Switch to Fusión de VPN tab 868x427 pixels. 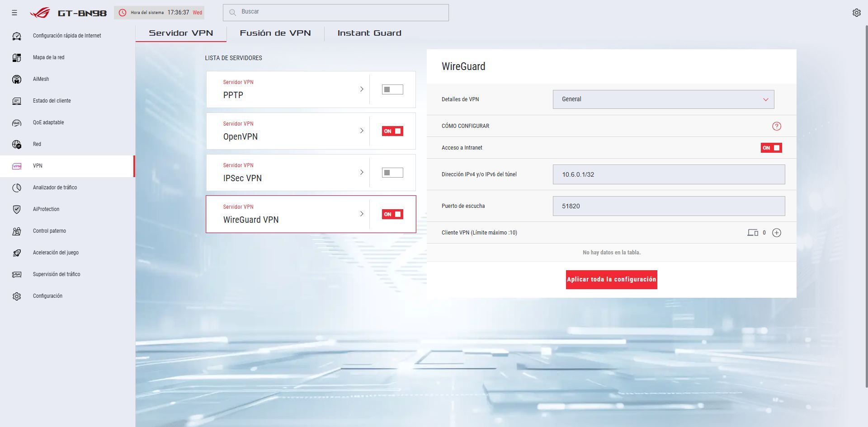click(x=275, y=33)
